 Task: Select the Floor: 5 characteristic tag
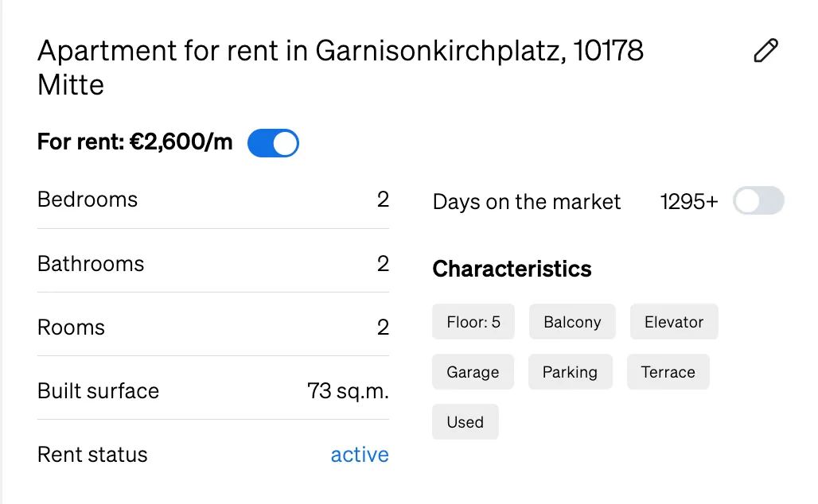(x=473, y=322)
